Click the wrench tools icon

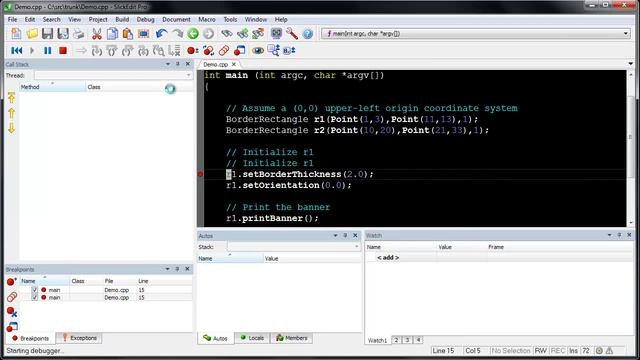pos(292,33)
